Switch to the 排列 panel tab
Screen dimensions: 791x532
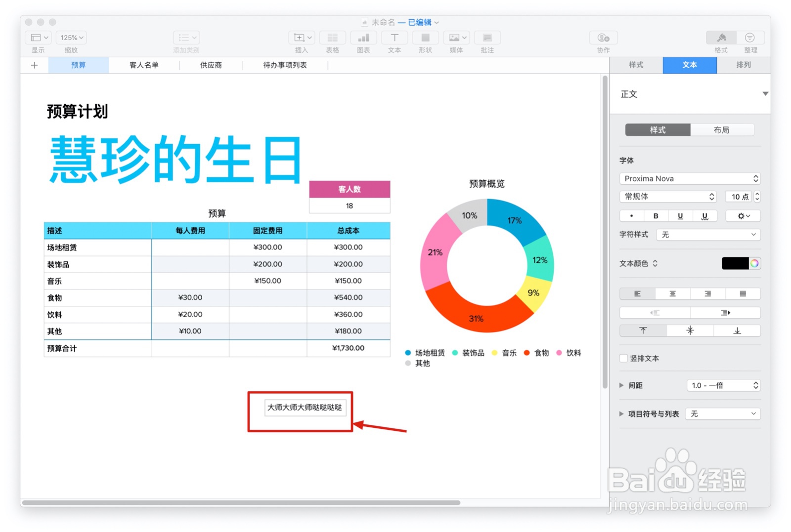[743, 65]
